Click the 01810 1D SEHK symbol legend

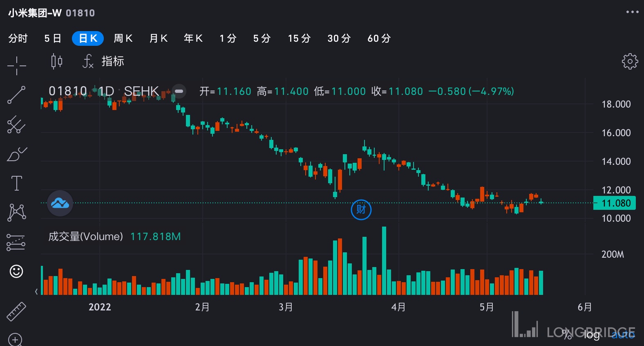(x=104, y=91)
